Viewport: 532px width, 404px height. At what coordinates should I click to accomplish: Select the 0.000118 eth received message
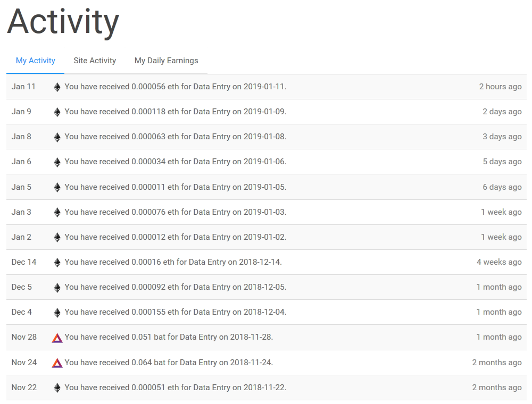(176, 112)
